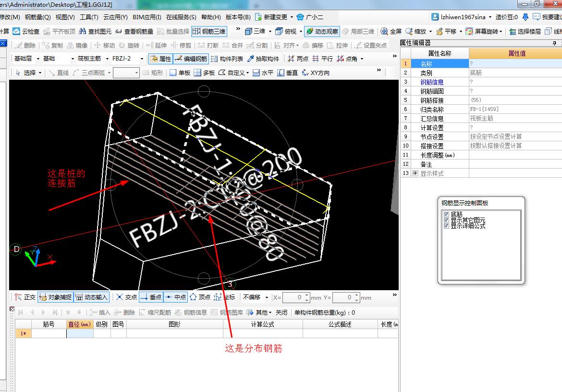Viewport: 562px width, 392px height.
Task: Toggle 编辑钢筋 edit rebar panel
Action: (x=191, y=59)
